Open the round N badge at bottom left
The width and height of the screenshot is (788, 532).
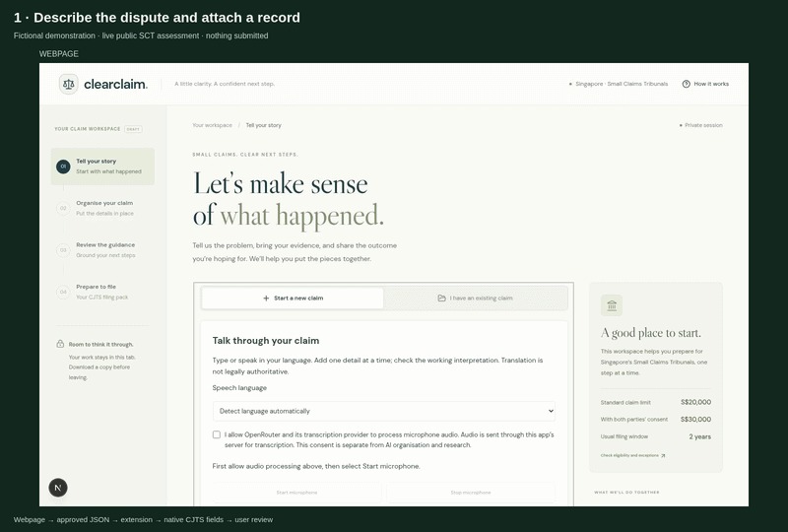click(58, 488)
